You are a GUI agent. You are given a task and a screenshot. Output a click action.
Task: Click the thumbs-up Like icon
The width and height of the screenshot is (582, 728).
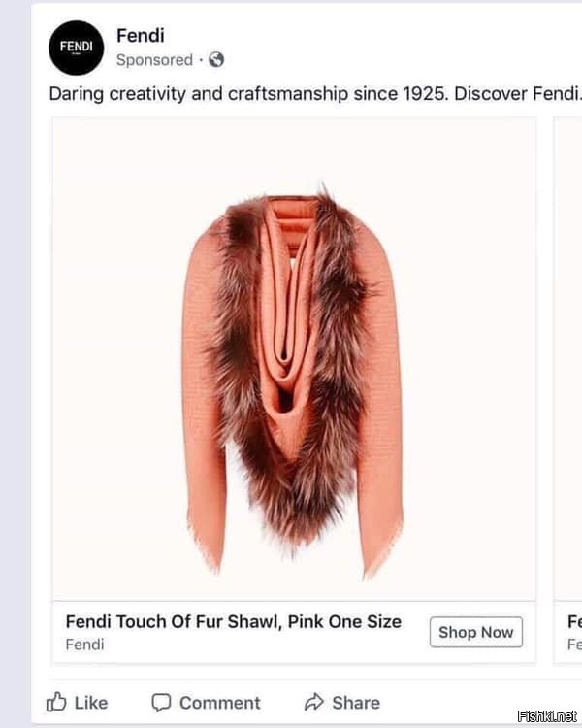click(x=56, y=702)
